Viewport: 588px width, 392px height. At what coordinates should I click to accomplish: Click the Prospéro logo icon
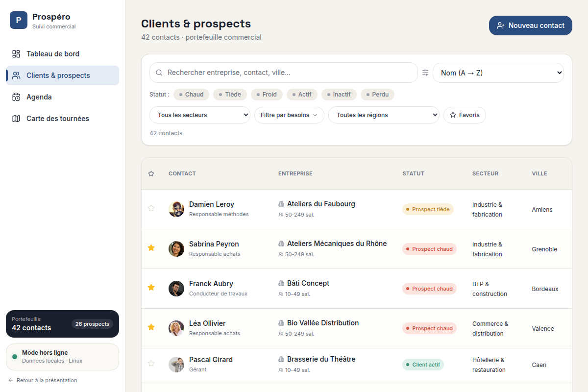pyautogui.click(x=19, y=20)
